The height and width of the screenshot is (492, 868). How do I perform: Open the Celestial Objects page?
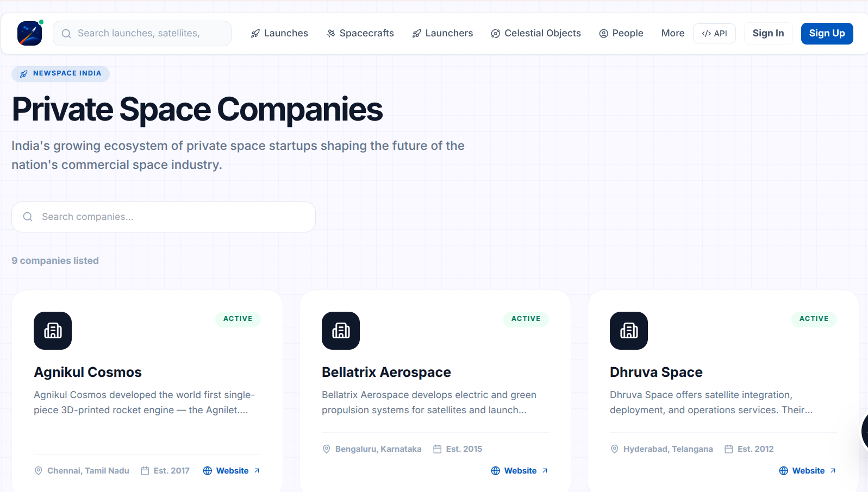pos(536,34)
